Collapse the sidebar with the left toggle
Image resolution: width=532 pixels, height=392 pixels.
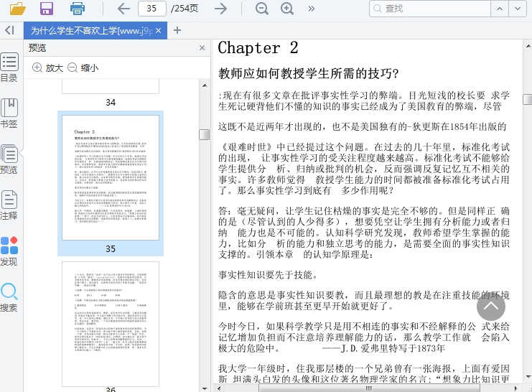coord(9,30)
